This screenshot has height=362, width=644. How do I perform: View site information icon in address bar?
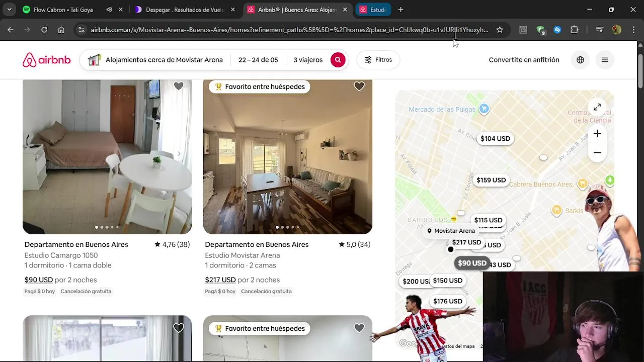coord(82,30)
